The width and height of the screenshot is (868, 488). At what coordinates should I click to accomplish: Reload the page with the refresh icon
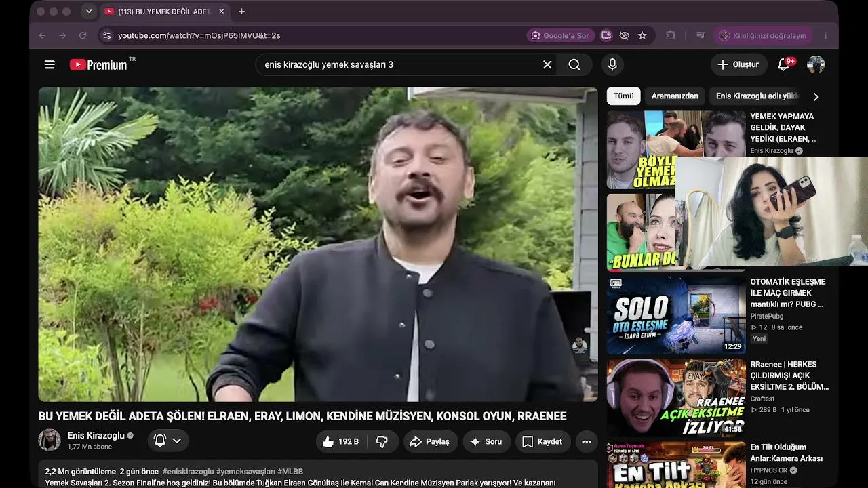[x=83, y=35]
